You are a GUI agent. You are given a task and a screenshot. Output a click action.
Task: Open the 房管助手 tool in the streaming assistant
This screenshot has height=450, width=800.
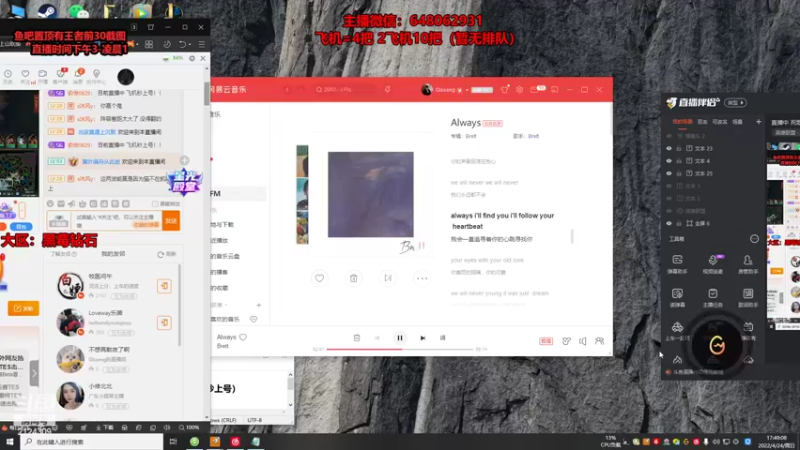(748, 264)
